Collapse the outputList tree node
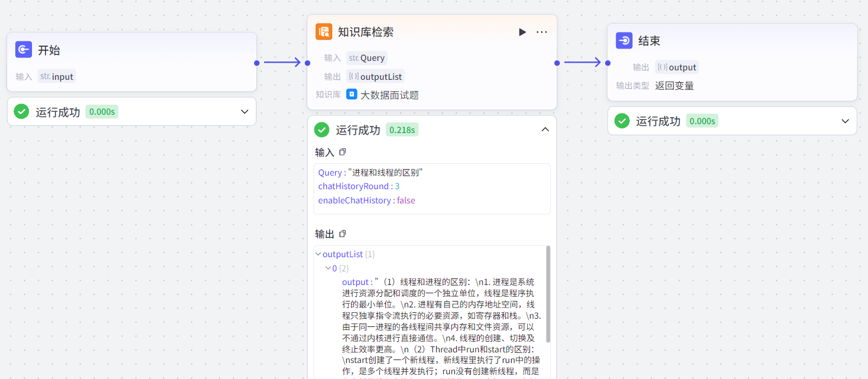The image size is (868, 379). click(x=318, y=254)
